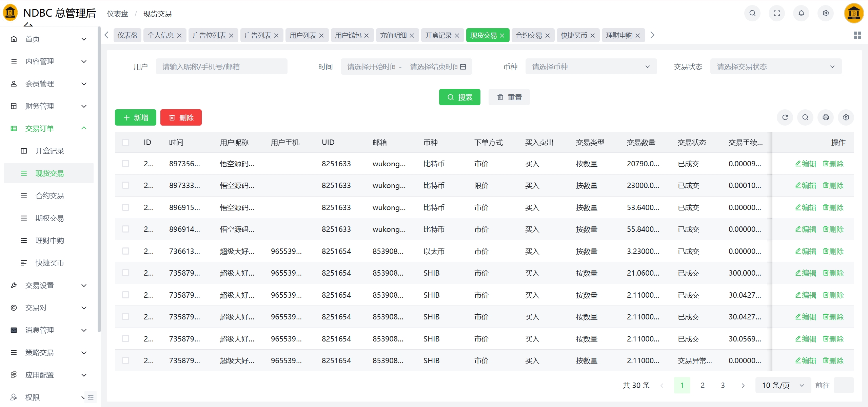The width and height of the screenshot is (868, 407).
Task: Click the user search input field
Action: (x=221, y=67)
